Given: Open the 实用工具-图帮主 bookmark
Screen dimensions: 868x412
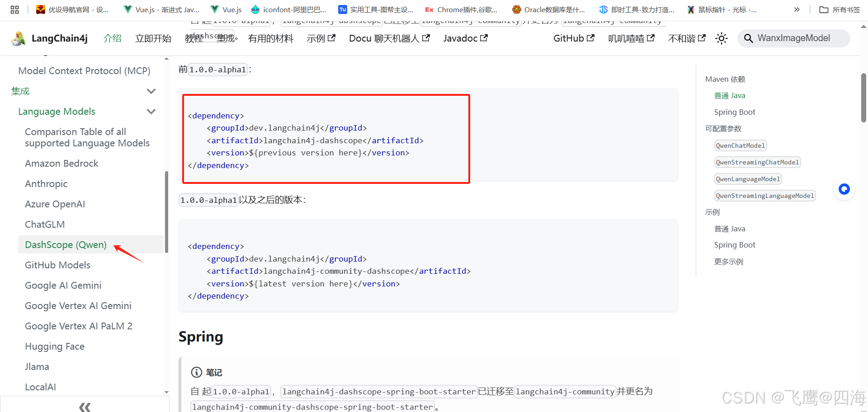Looking at the screenshot, I should tap(376, 9).
